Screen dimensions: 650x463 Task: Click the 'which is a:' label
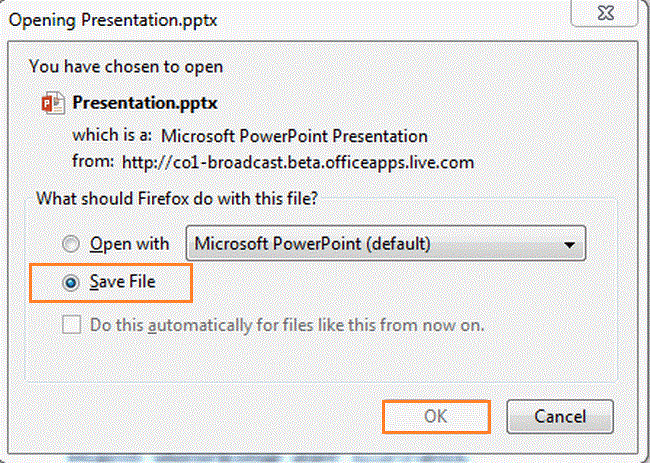pyautogui.click(x=110, y=136)
